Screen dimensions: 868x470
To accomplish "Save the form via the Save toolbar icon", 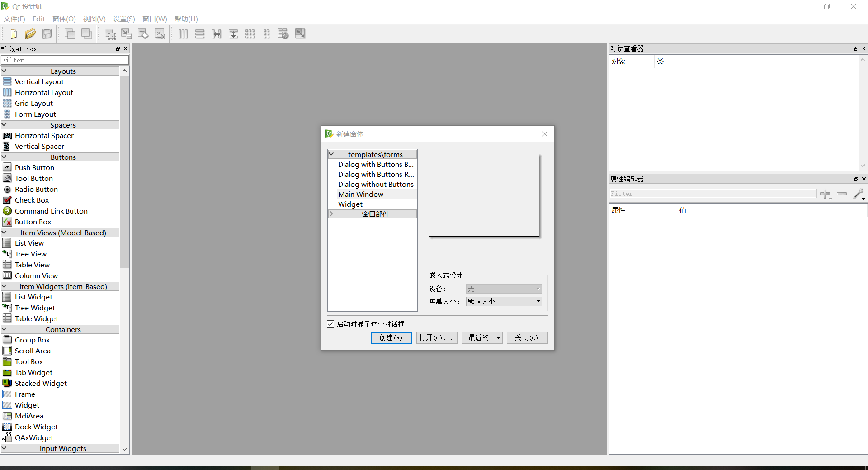I will (x=47, y=33).
